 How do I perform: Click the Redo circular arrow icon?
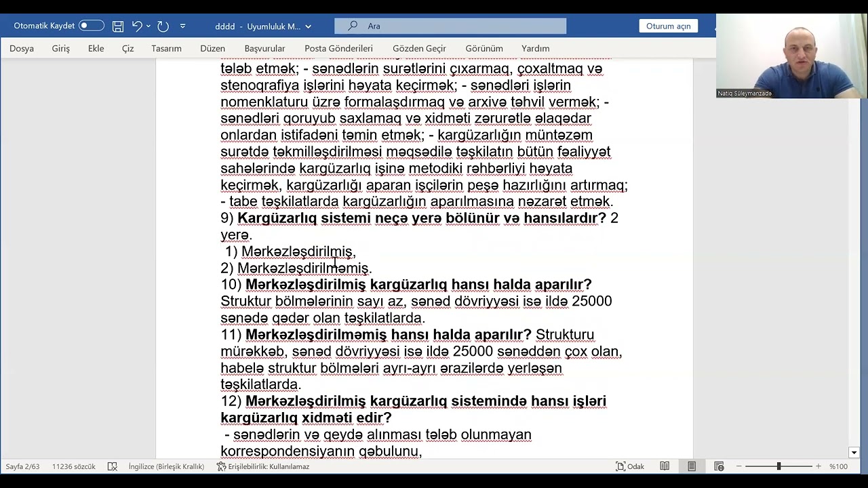pyautogui.click(x=163, y=26)
